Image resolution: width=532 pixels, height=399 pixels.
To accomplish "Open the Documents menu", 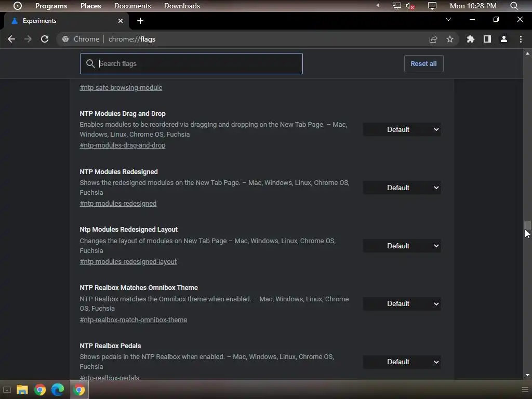I will point(132,6).
